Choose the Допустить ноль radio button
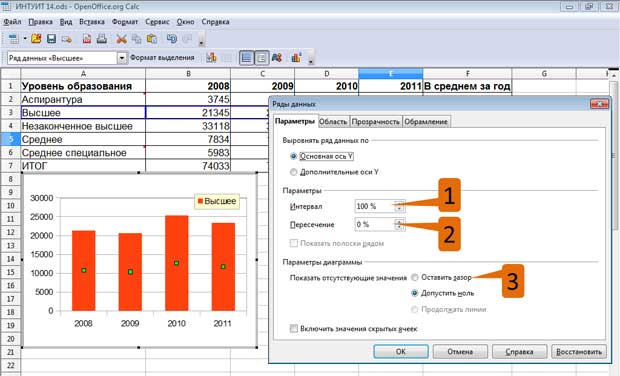 [414, 293]
